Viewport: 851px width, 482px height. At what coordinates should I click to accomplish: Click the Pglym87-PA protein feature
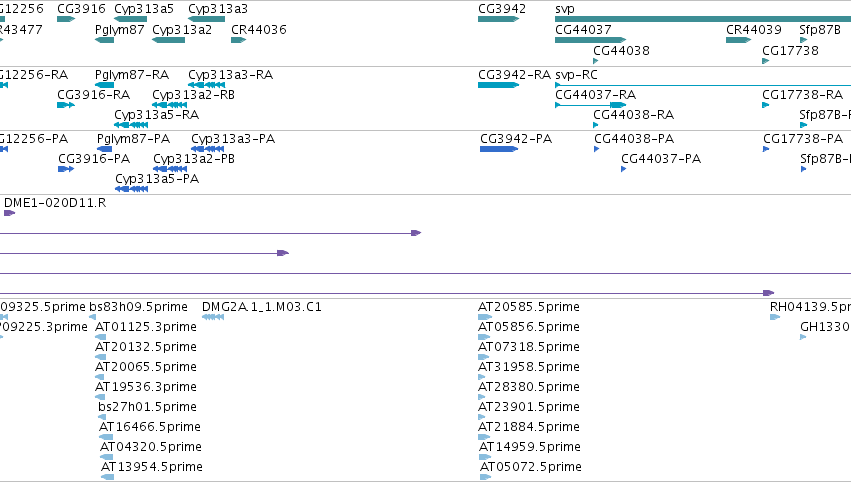104,149
